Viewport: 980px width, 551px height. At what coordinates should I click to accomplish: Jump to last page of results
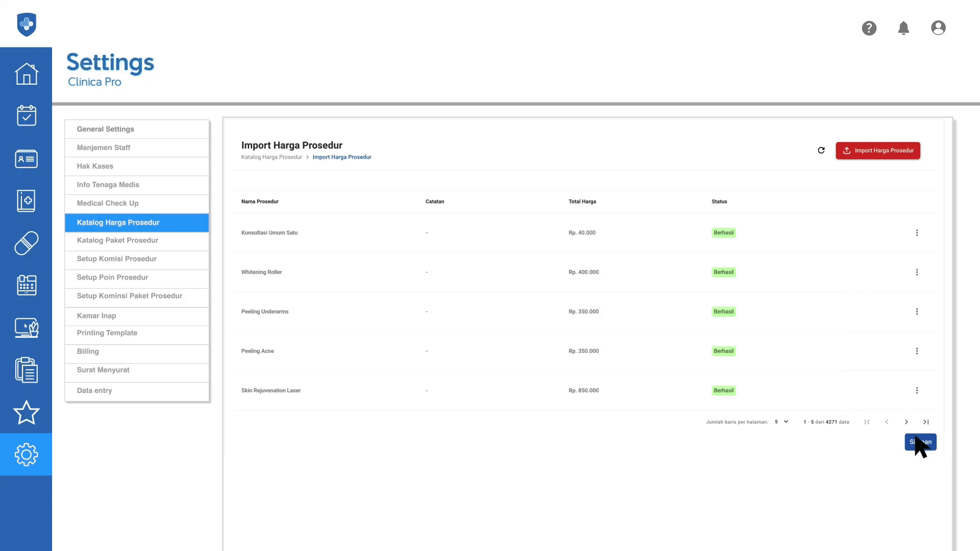pyautogui.click(x=926, y=422)
